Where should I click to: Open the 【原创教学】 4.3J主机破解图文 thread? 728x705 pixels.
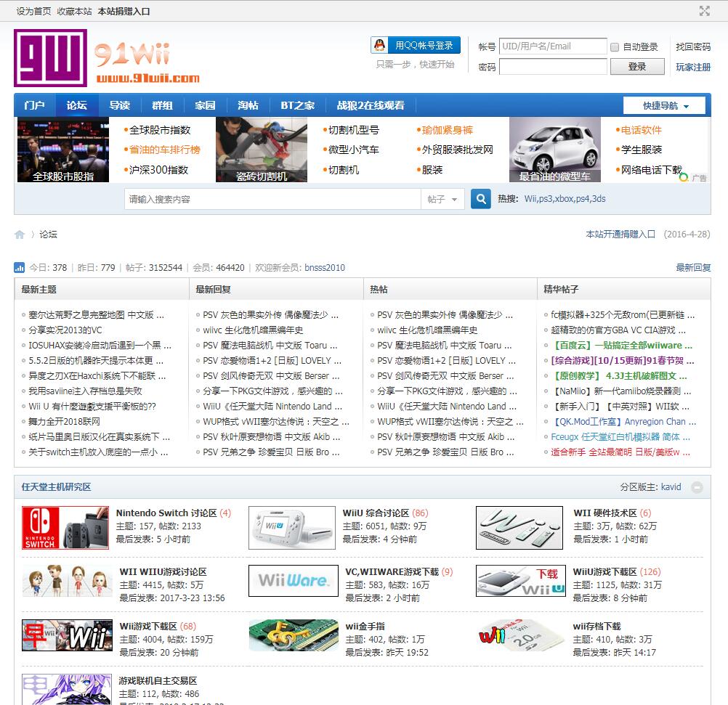tap(619, 375)
